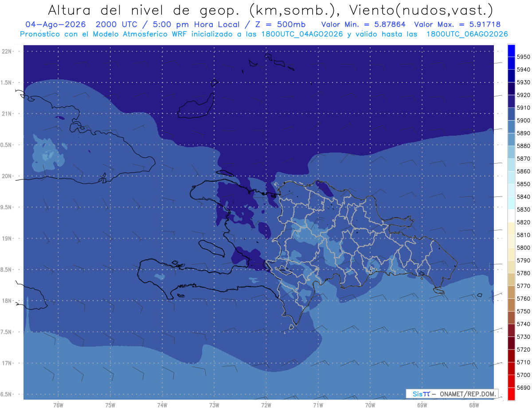Click the legend swatch between 5880 and 5870
This screenshot has width=532, height=411.
pyautogui.click(x=511, y=153)
